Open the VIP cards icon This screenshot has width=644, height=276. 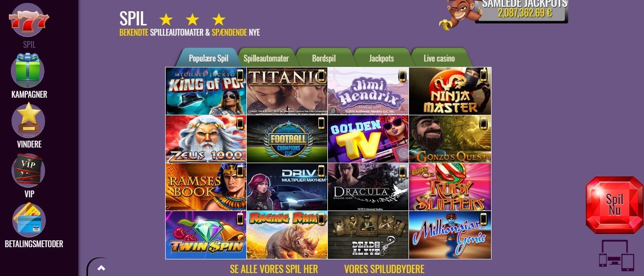coord(28,170)
